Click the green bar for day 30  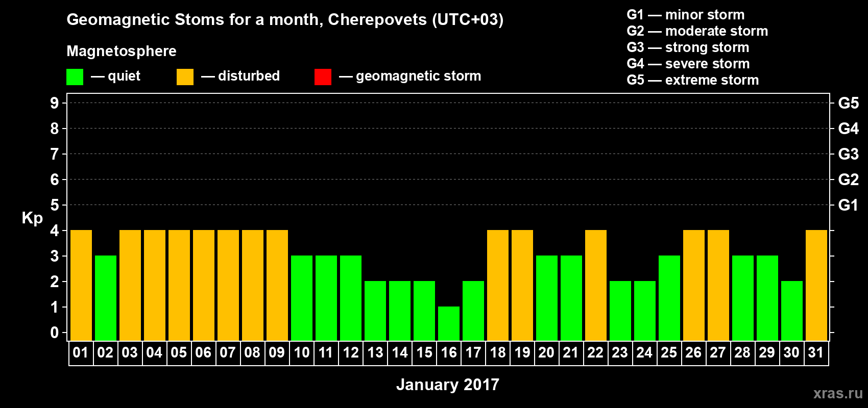pos(792,311)
